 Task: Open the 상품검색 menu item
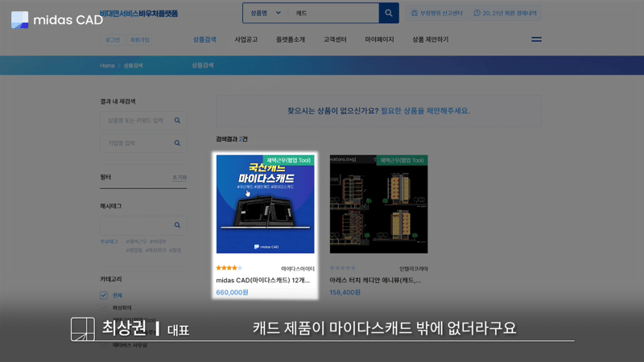coord(204,39)
